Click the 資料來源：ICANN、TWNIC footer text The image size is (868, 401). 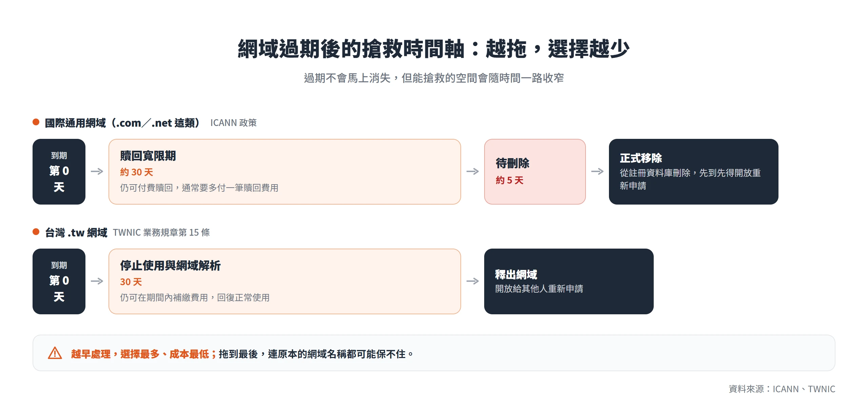coord(782,389)
